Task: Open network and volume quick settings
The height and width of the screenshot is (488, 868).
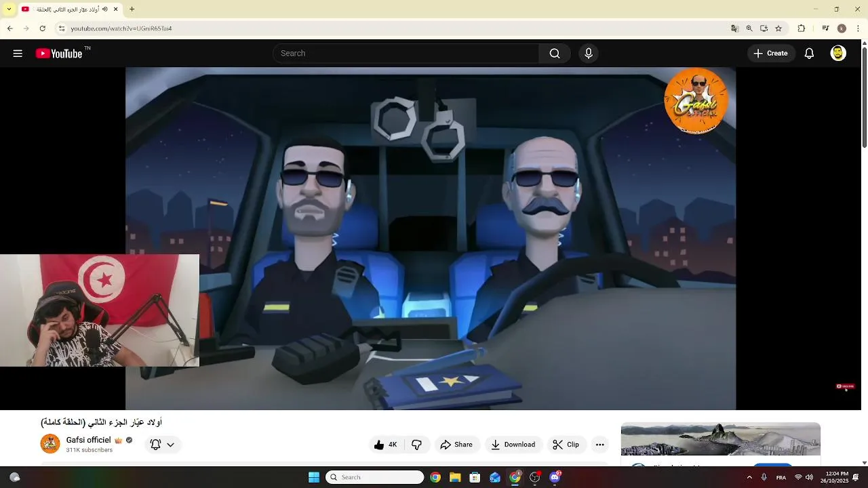Action: 804,477
